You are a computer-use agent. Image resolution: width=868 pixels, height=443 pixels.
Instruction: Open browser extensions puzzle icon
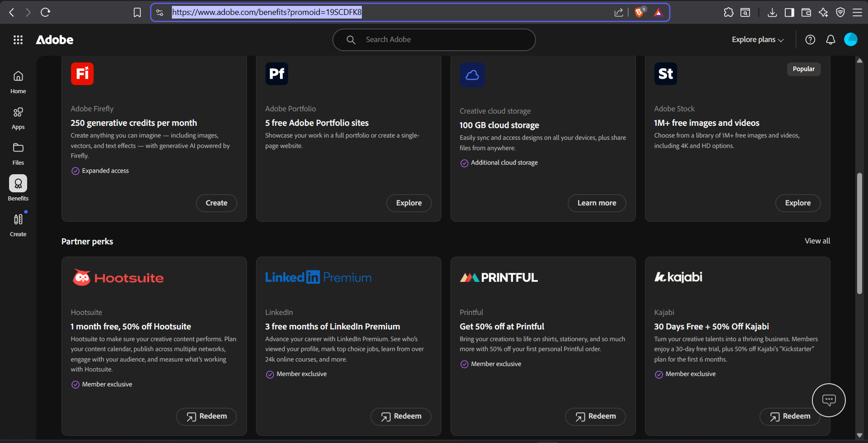[x=728, y=12]
